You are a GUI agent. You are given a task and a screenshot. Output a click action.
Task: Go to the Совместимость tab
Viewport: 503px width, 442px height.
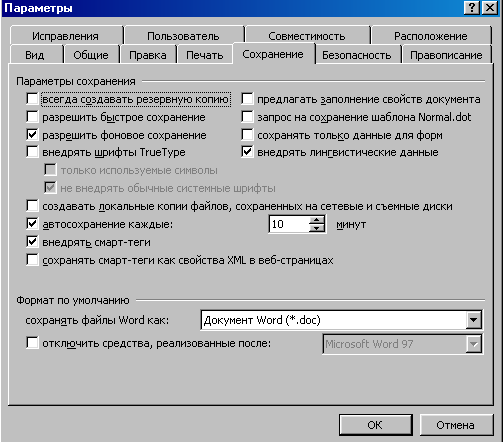click(307, 36)
